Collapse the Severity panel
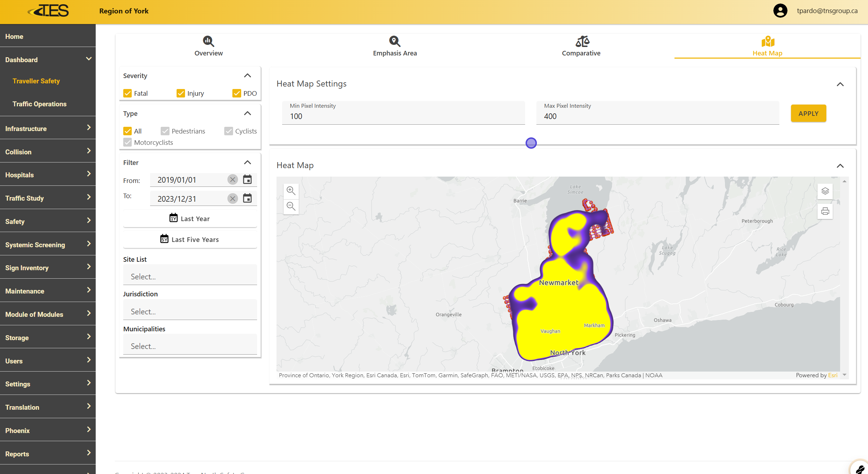The image size is (868, 474). pyautogui.click(x=248, y=76)
